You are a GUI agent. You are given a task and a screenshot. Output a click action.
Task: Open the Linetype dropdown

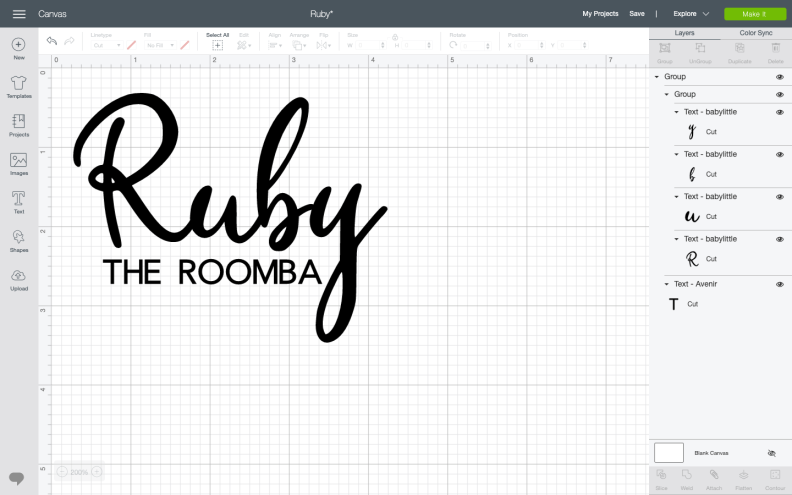point(107,45)
